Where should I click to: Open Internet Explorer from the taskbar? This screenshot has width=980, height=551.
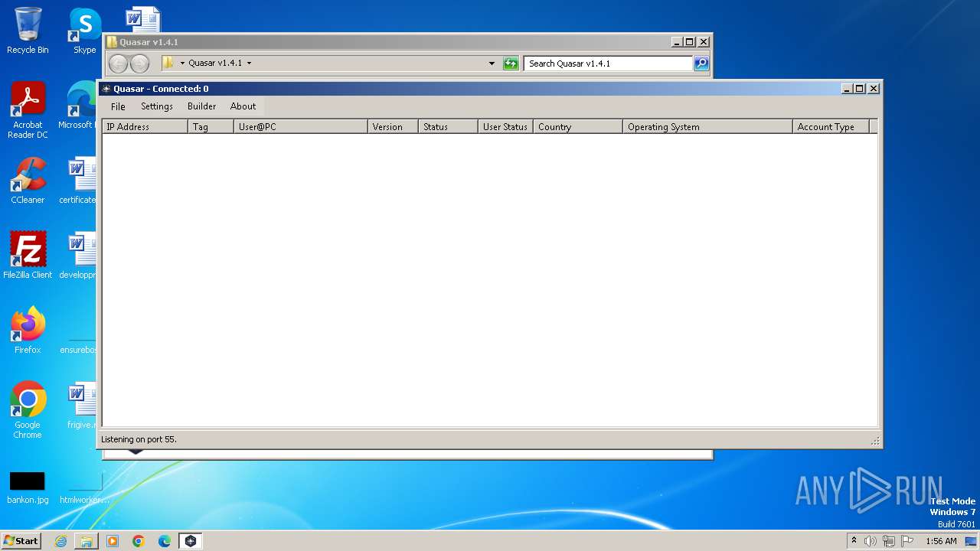[60, 541]
